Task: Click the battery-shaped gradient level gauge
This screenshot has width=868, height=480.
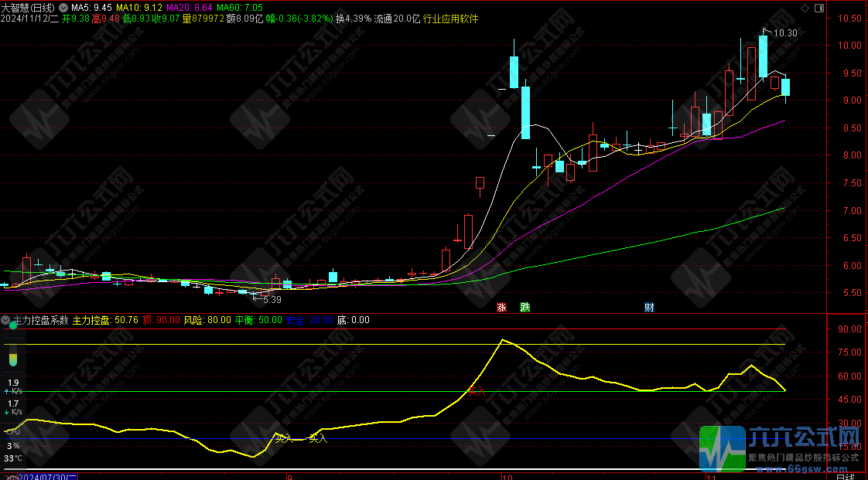Action: [13, 357]
